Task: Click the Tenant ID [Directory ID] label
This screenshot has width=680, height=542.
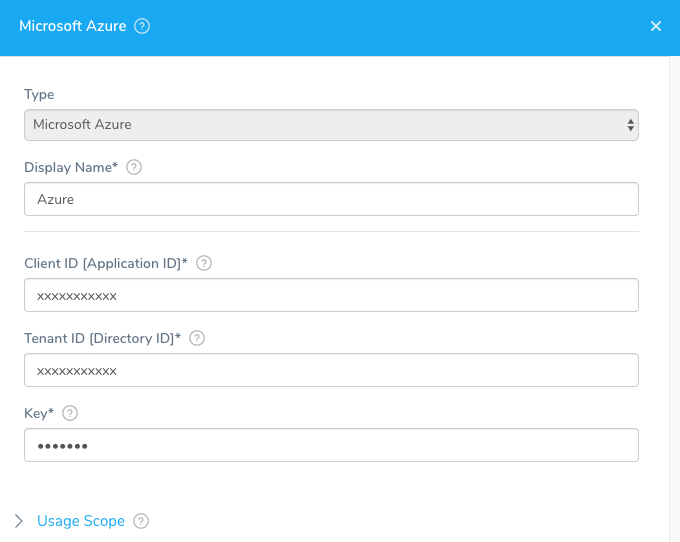Action: coord(102,339)
